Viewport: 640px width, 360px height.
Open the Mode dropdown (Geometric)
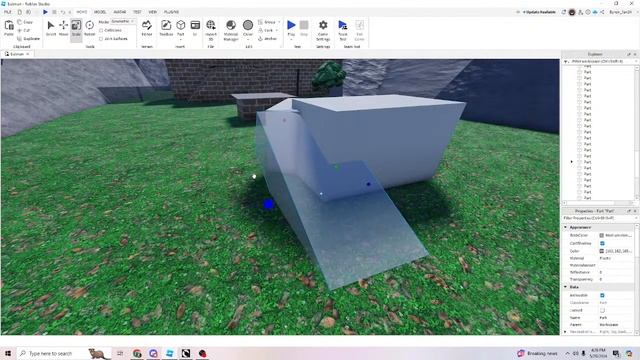click(x=123, y=21)
